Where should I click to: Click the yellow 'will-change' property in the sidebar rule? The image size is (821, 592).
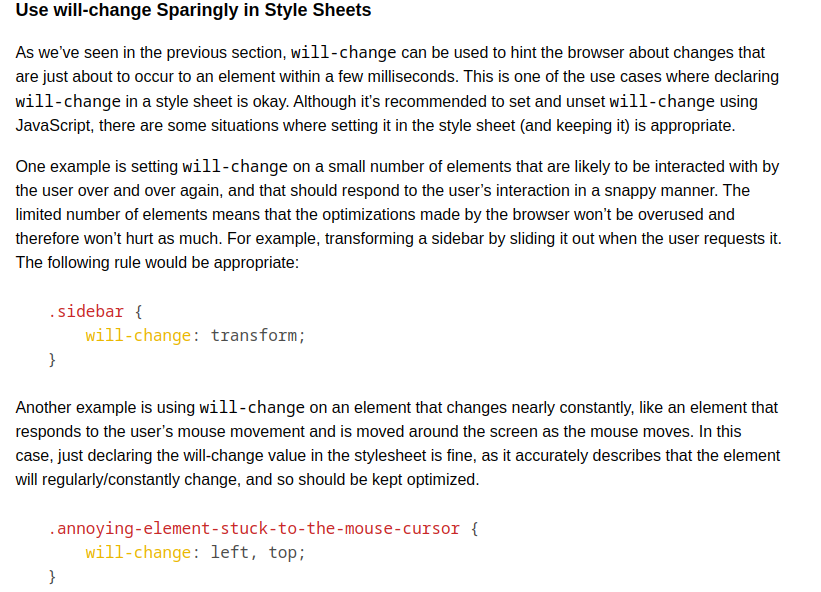(138, 335)
